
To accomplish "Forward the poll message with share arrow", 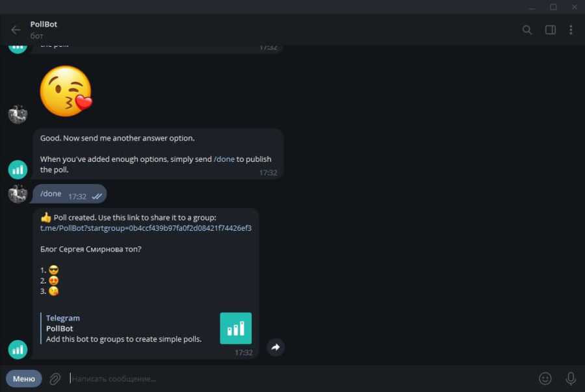I will (275, 348).
